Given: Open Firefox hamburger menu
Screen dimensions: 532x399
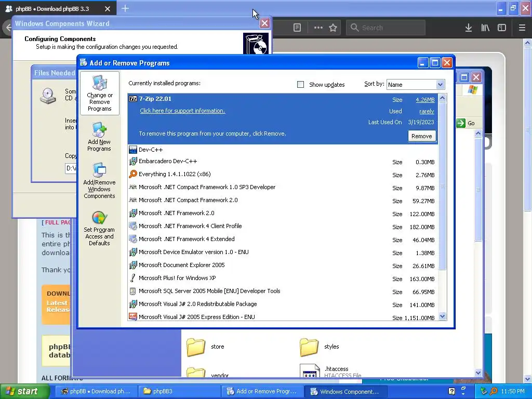Looking at the screenshot, I should click(522, 28).
